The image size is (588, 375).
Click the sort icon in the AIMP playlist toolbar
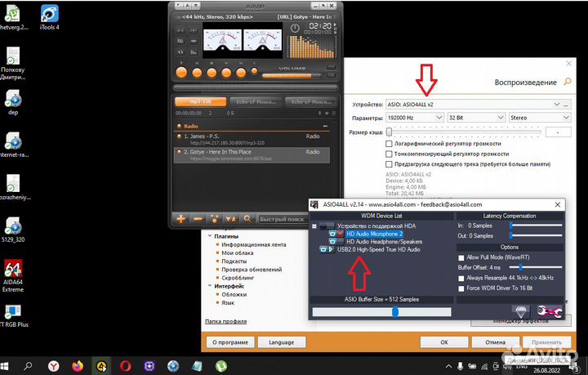coord(230,219)
